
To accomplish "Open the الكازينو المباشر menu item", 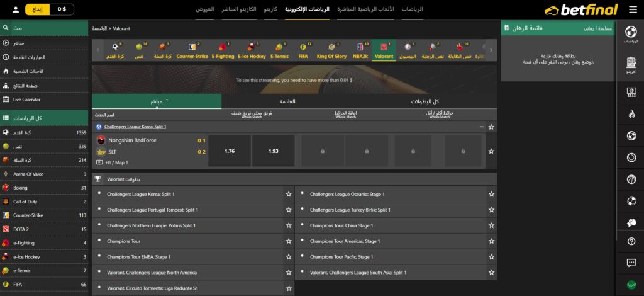I will [x=240, y=9].
